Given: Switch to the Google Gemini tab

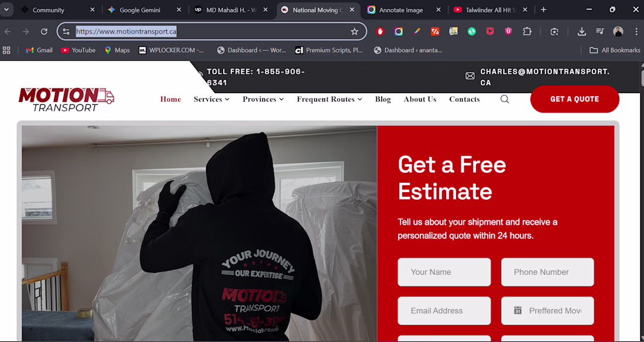Looking at the screenshot, I should (x=140, y=10).
